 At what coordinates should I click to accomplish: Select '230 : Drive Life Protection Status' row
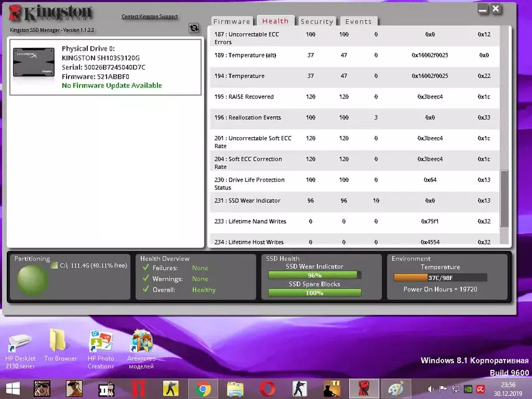354,181
